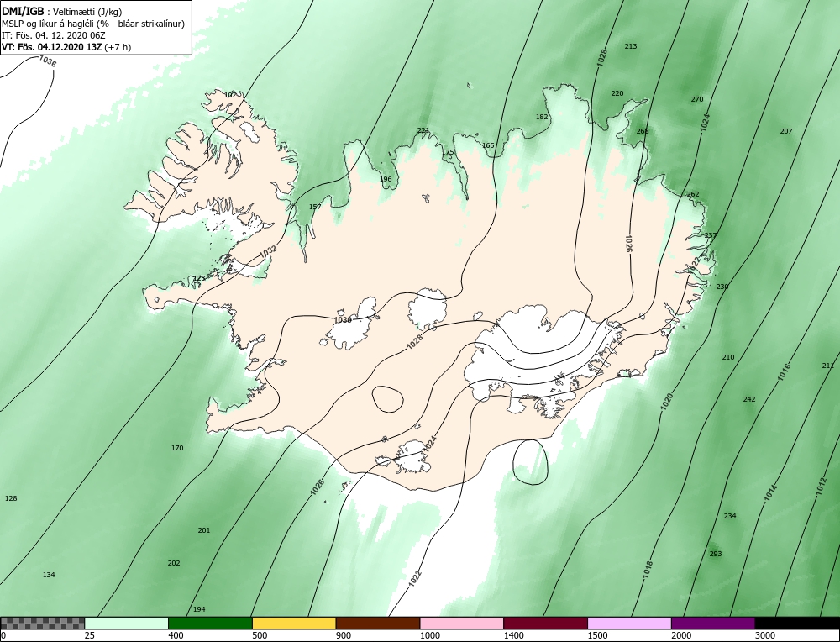Click the 1012 isobar label
This screenshot has width=840, height=642.
point(822,486)
